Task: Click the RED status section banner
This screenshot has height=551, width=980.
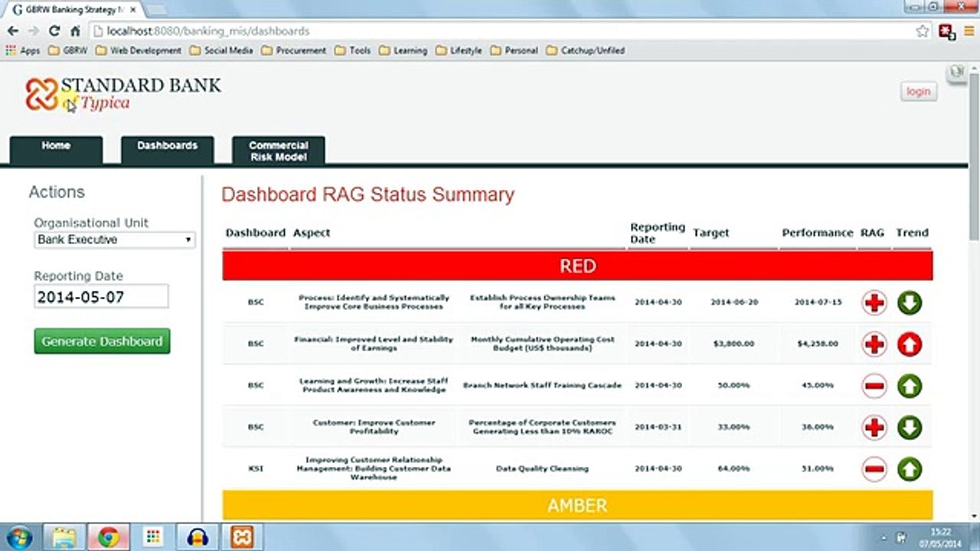Action: pyautogui.click(x=577, y=266)
